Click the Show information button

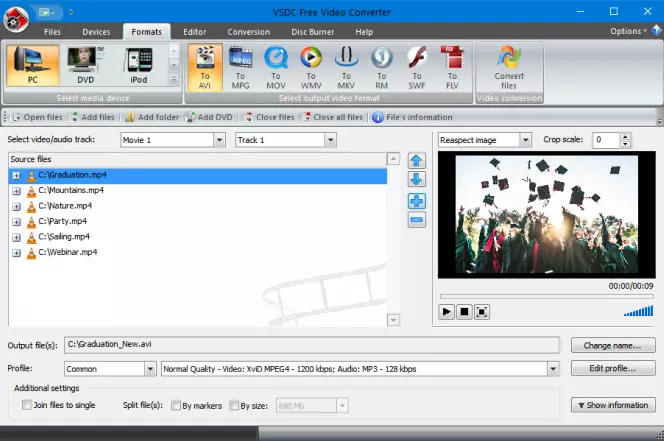(613, 405)
